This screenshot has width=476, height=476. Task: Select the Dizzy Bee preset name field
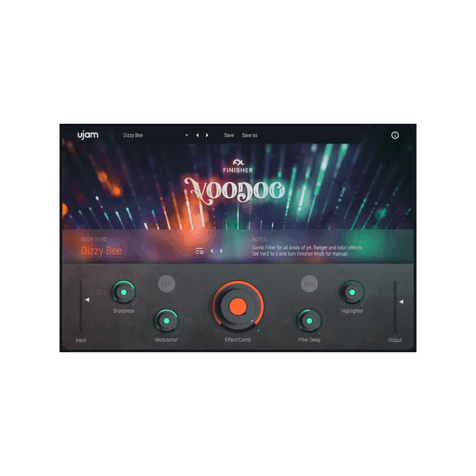(133, 136)
